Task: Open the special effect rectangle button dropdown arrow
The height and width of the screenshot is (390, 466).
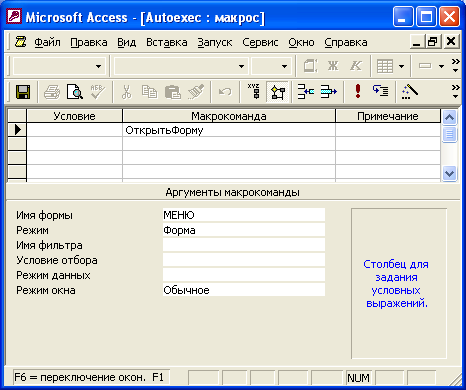Action: coord(441,66)
